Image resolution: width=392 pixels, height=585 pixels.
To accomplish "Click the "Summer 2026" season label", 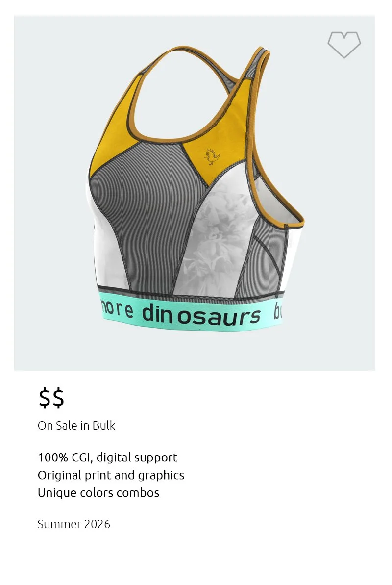I will pyautogui.click(x=74, y=524).
